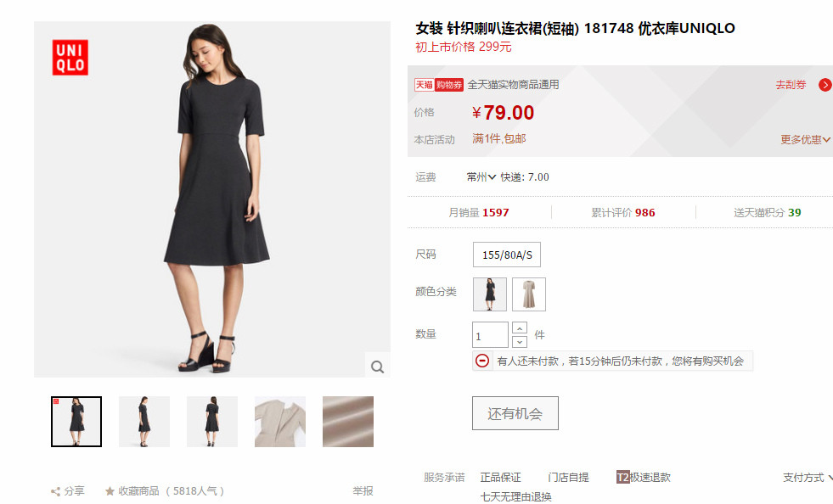Expand the 支付方式 payment options
Image resolution: width=833 pixels, height=504 pixels.
pos(808,478)
